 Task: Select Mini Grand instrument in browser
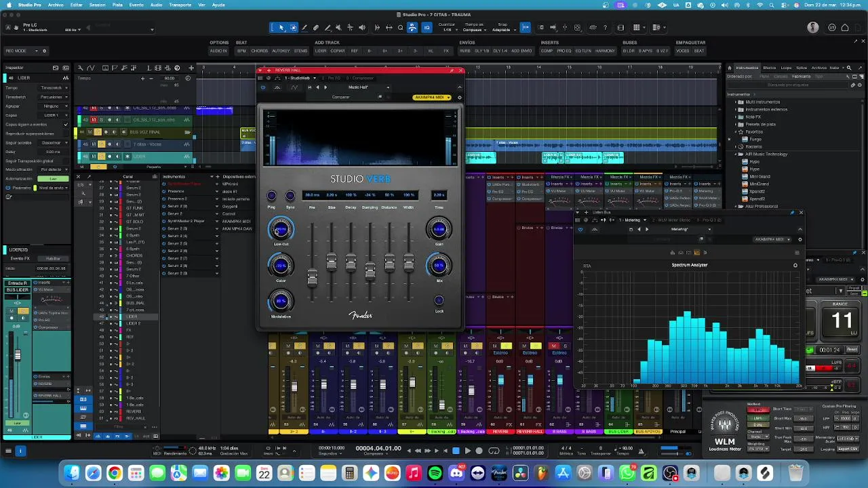(x=759, y=177)
